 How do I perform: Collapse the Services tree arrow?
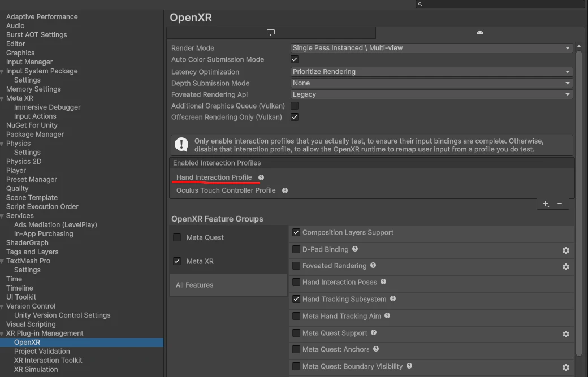tap(2, 216)
